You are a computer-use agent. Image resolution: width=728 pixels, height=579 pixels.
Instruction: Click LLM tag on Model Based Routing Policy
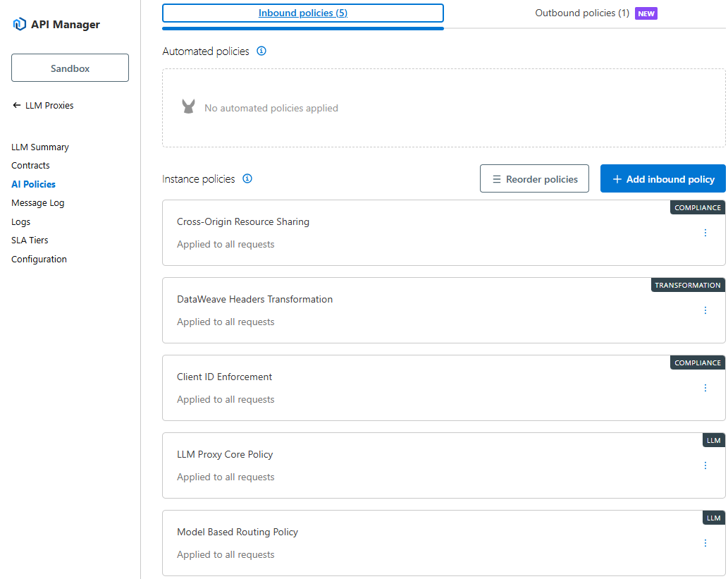pyautogui.click(x=713, y=518)
